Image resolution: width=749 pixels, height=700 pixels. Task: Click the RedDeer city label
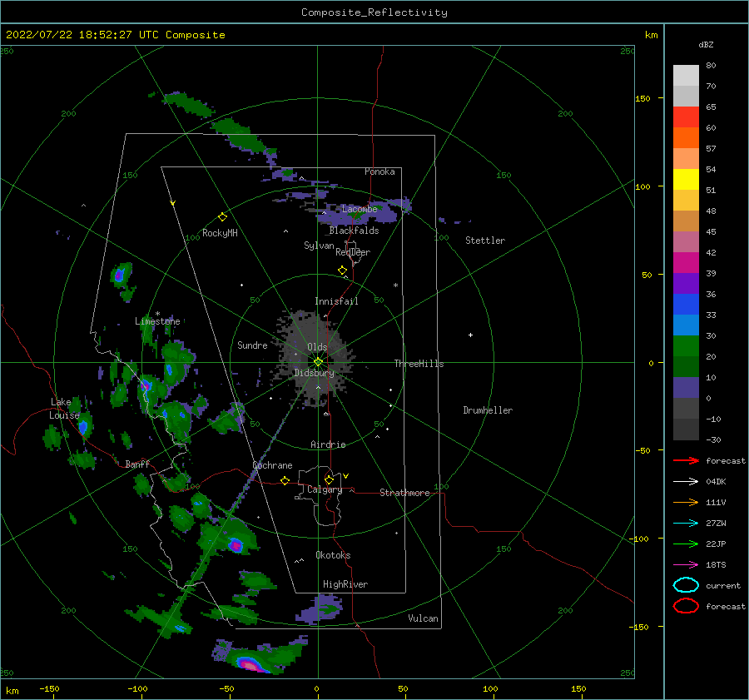(353, 252)
